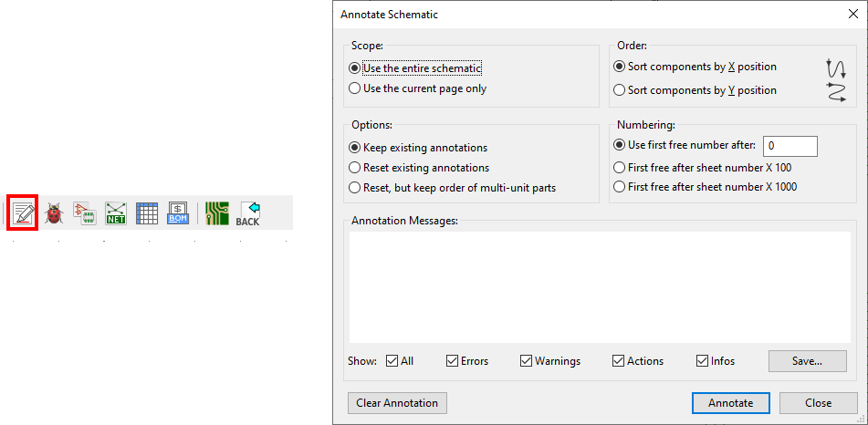Open the Annotate schematic tool icon
Image resolution: width=868 pixels, height=425 pixels.
[x=23, y=213]
